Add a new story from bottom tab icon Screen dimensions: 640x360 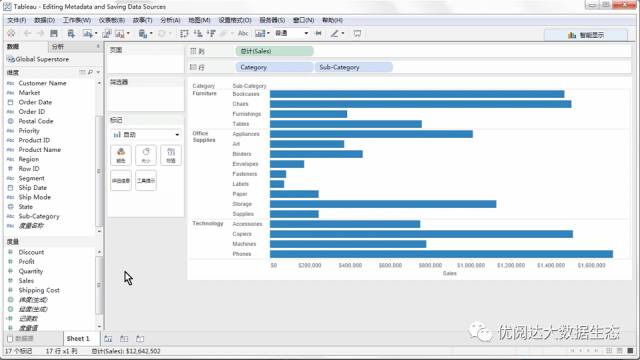point(140,339)
